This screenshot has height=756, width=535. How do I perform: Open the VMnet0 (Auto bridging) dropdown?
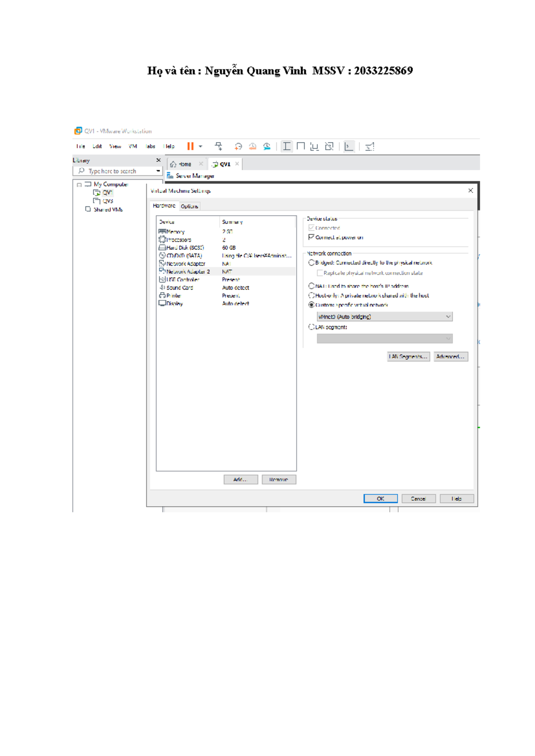coord(385,316)
